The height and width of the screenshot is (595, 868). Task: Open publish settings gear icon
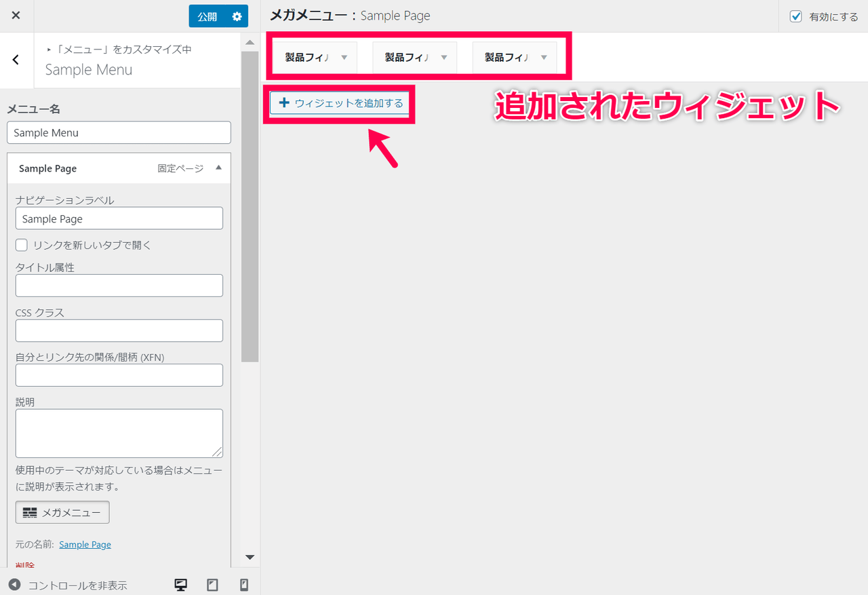[x=237, y=16]
